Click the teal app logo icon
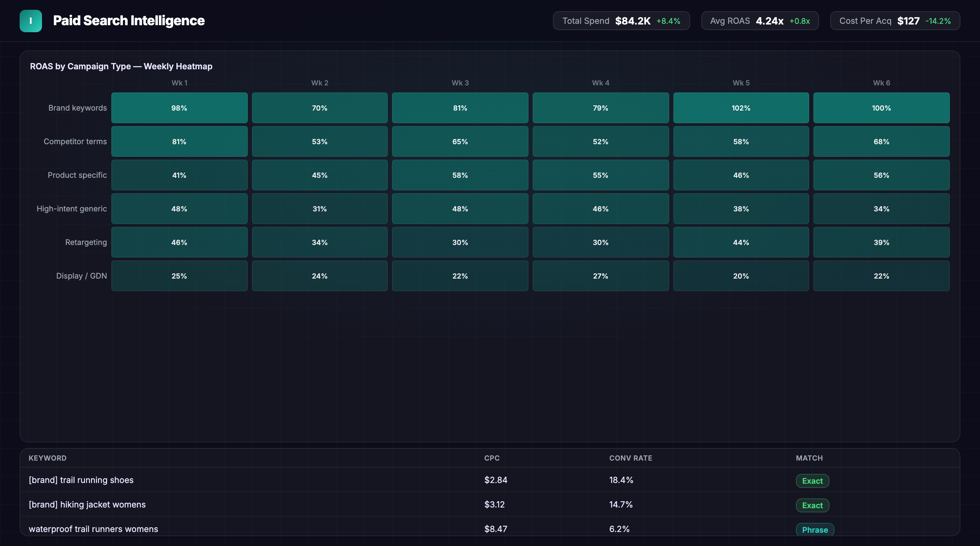 coord(31,21)
